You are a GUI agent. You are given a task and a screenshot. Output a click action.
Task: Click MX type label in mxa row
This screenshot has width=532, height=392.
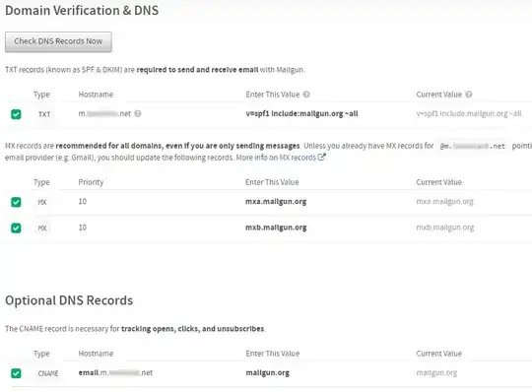(42, 202)
